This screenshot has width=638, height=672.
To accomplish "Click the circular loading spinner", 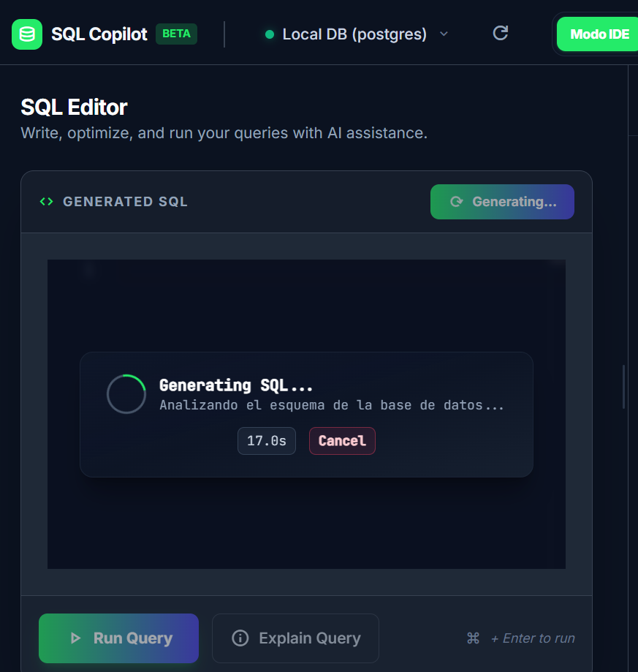I will [126, 394].
